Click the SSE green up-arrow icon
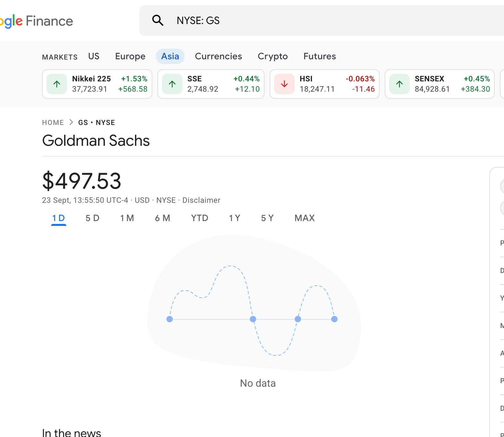The image size is (504, 437). point(172,84)
